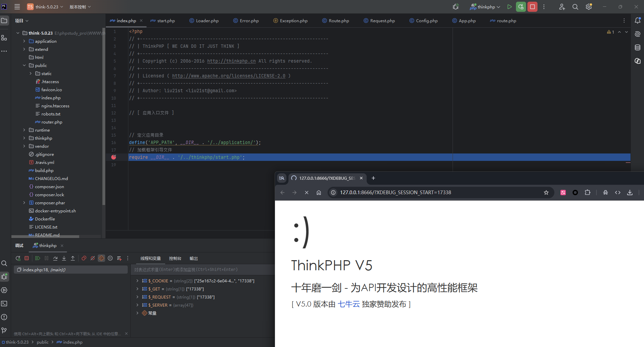Open the 项目 view dropdown

tap(22, 21)
